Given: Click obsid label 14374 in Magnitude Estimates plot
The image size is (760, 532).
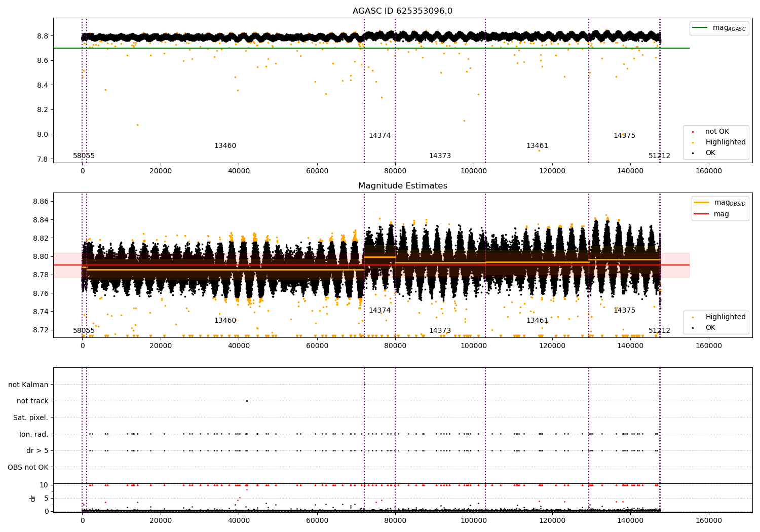Looking at the screenshot, I should pos(379,311).
